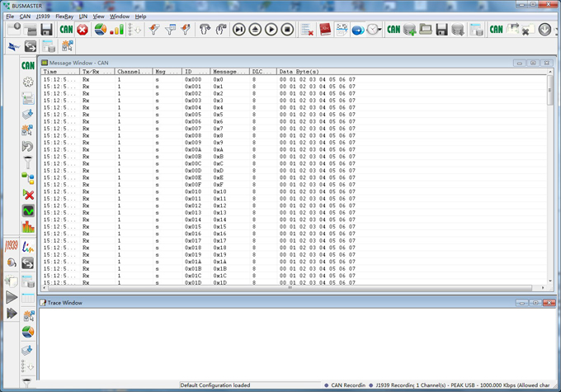Click the clock time mode toolbar icon
Screen dimensions: 561x392
click(x=374, y=30)
